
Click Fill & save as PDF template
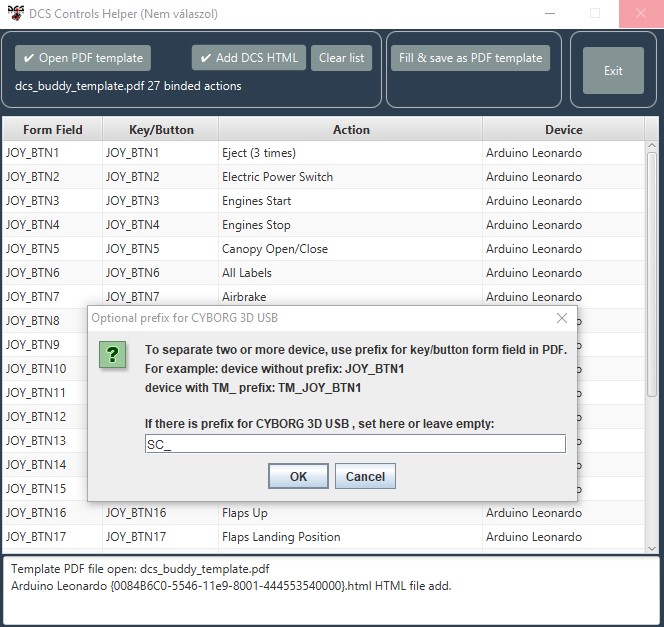tap(470, 58)
